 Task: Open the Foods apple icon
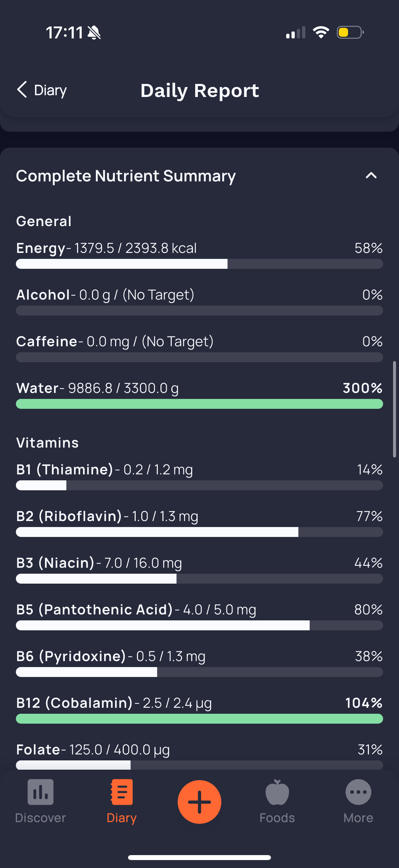pos(277,792)
